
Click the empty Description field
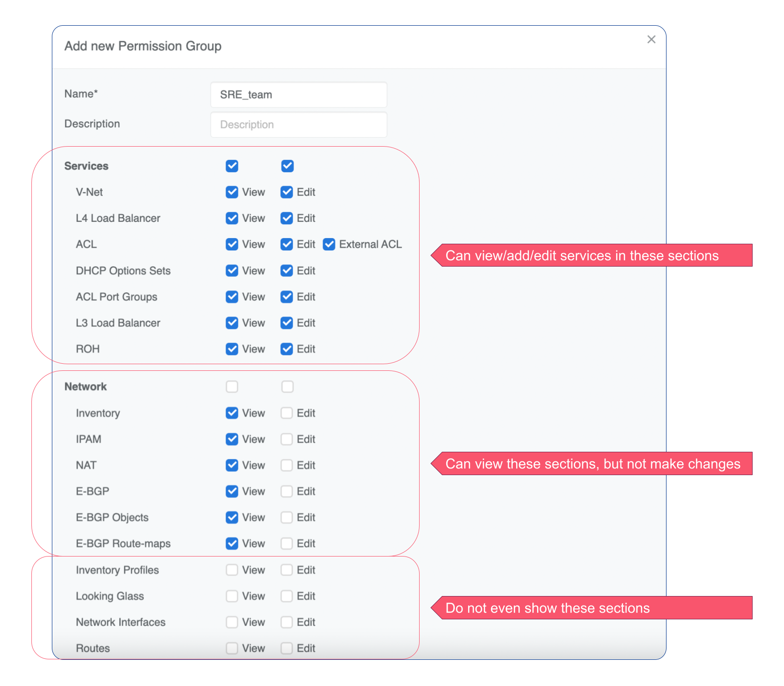pyautogui.click(x=299, y=124)
